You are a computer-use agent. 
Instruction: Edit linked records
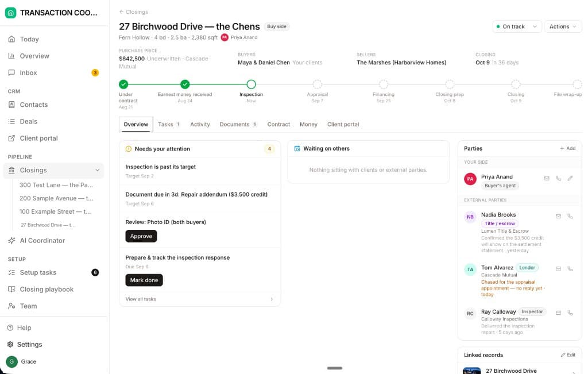tap(568, 355)
